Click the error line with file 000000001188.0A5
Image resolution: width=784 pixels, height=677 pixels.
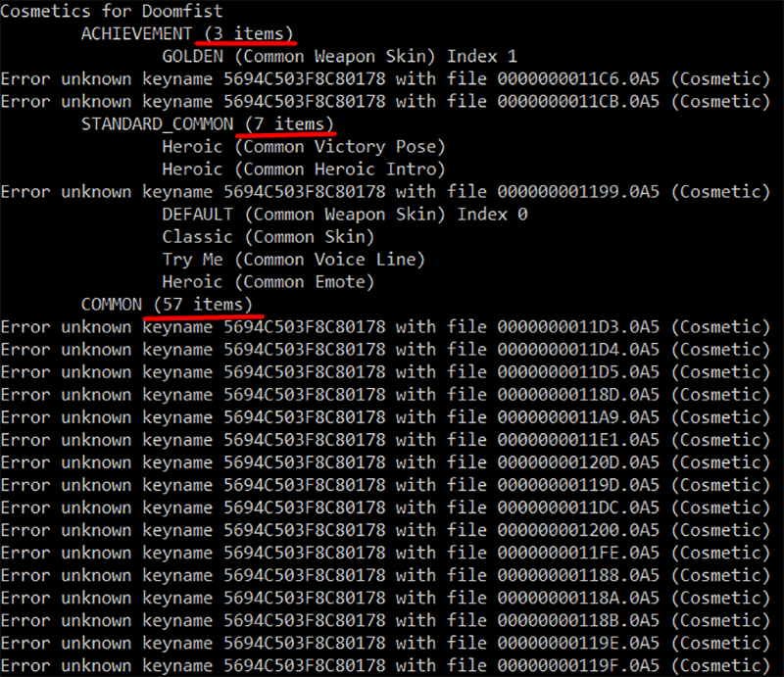385,575
